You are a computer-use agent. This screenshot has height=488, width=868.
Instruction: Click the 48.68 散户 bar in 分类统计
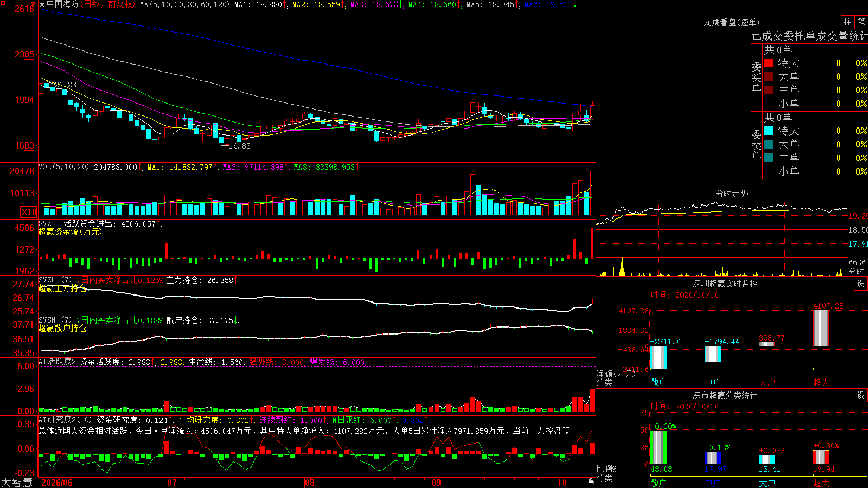pos(659,447)
